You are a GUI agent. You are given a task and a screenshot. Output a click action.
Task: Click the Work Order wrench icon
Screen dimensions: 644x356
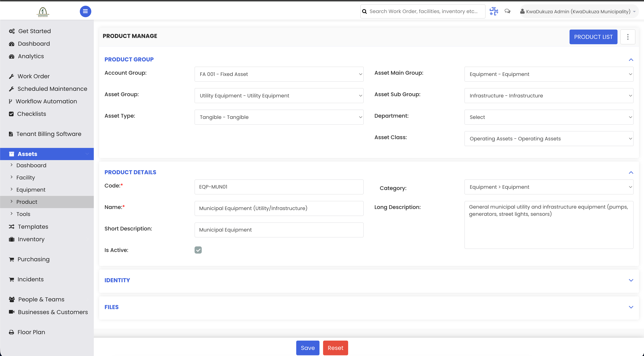[x=11, y=76]
